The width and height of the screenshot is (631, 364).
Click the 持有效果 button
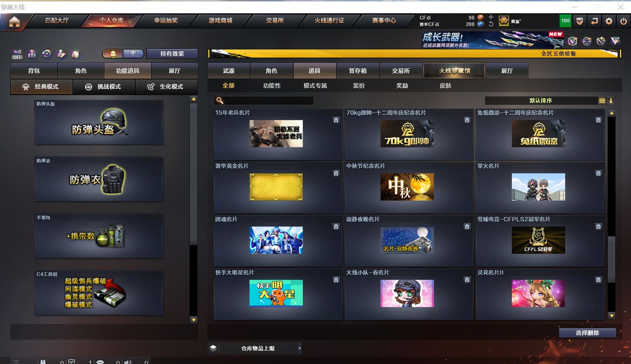click(x=172, y=53)
